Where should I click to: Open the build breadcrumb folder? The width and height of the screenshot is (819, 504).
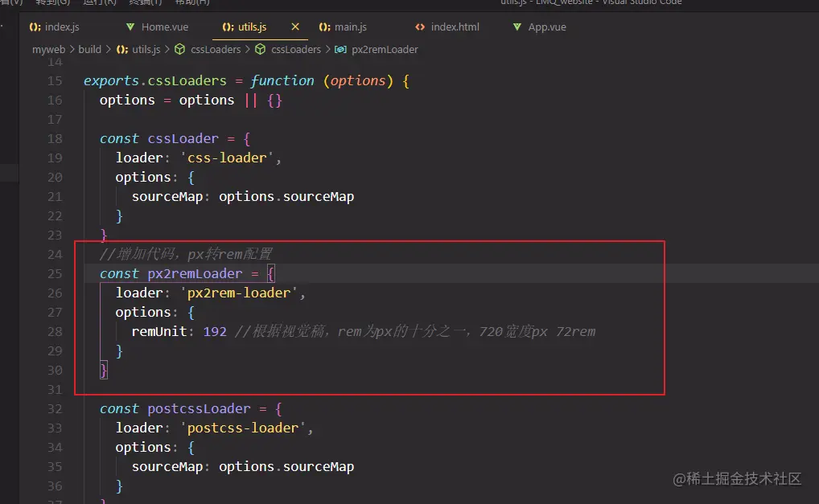(90, 49)
